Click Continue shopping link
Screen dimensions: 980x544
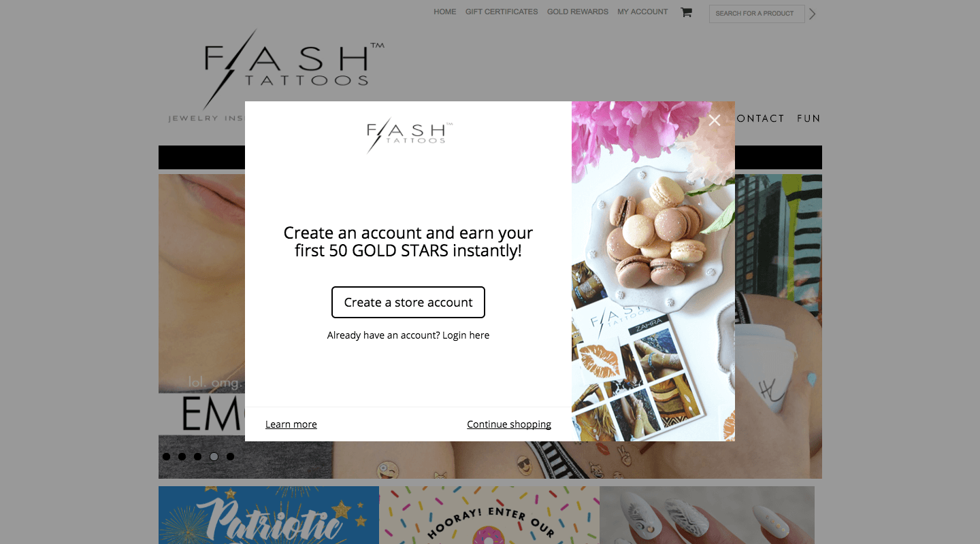coord(509,424)
